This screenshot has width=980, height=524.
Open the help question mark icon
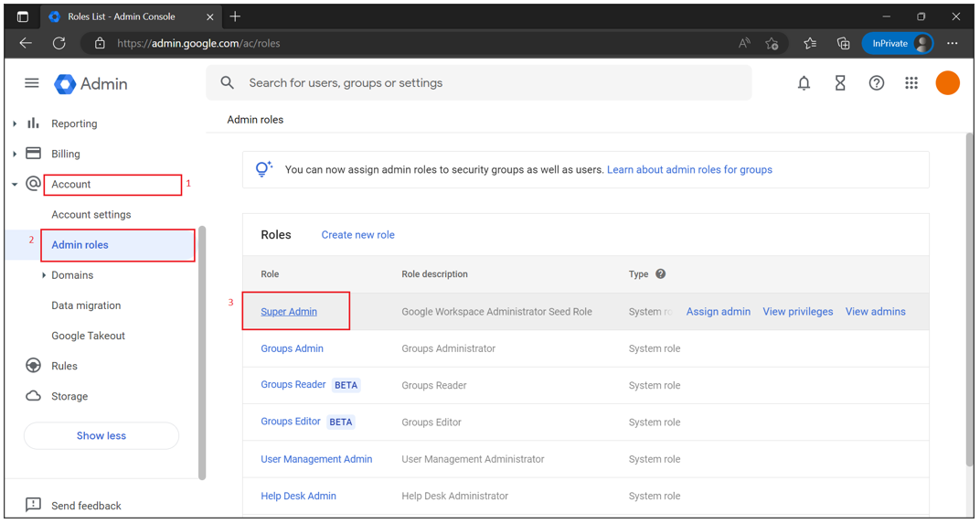click(x=877, y=83)
